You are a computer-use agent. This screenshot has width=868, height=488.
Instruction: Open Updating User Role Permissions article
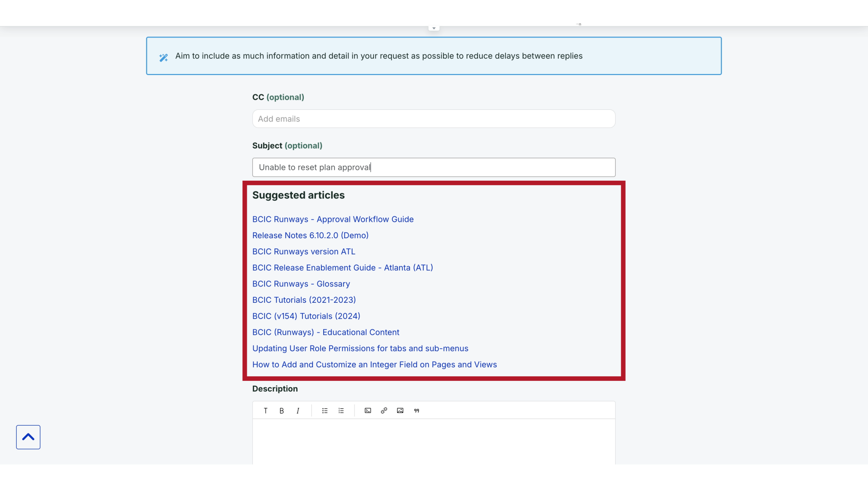coord(360,348)
